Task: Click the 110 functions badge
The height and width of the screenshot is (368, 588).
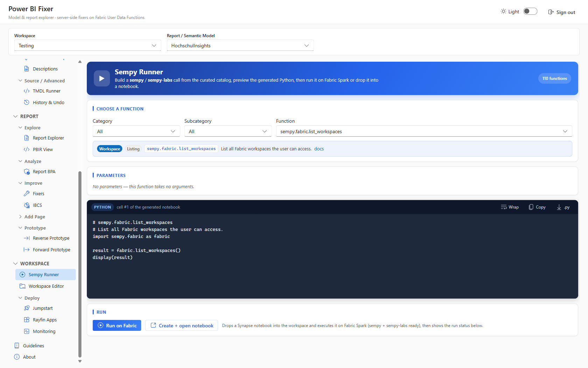Action: tap(554, 79)
